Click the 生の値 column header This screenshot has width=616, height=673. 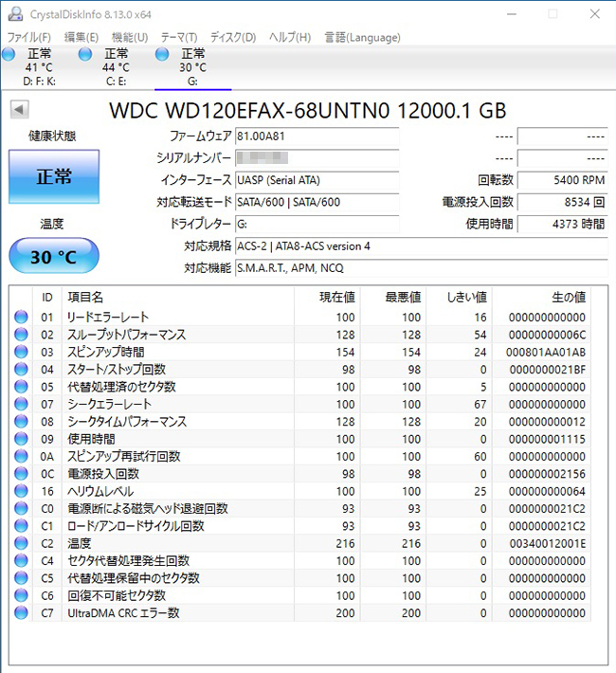(x=567, y=297)
